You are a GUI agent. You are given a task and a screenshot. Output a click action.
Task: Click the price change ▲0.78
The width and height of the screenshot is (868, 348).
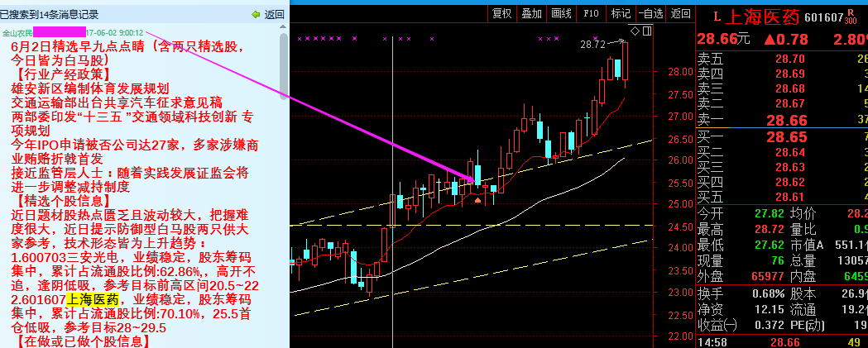785,40
